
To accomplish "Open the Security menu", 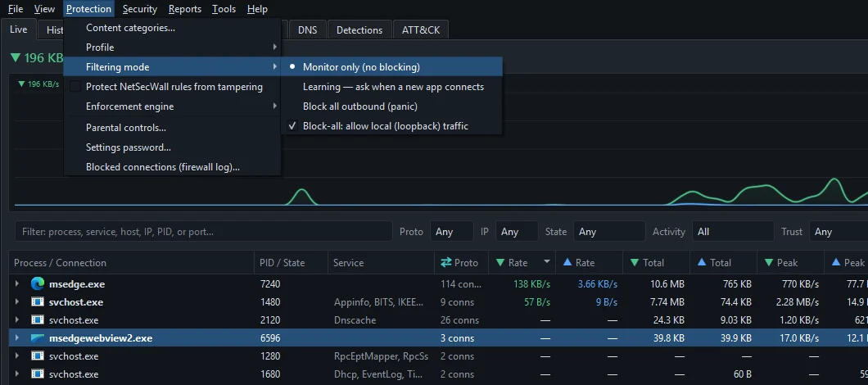I will click(139, 9).
